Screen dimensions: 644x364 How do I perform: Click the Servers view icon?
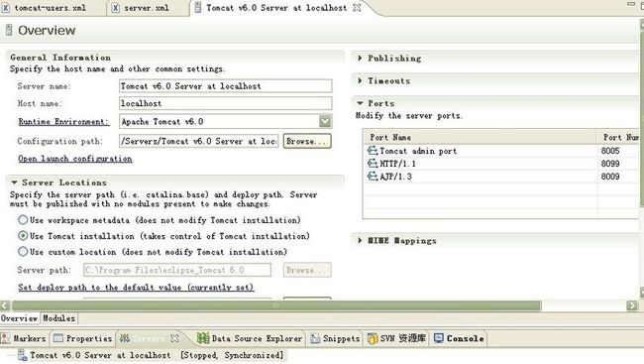(x=125, y=338)
